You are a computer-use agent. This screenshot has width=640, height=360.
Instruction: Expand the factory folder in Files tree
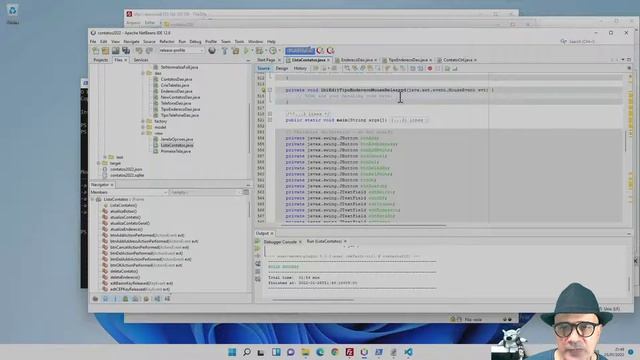tap(143, 121)
